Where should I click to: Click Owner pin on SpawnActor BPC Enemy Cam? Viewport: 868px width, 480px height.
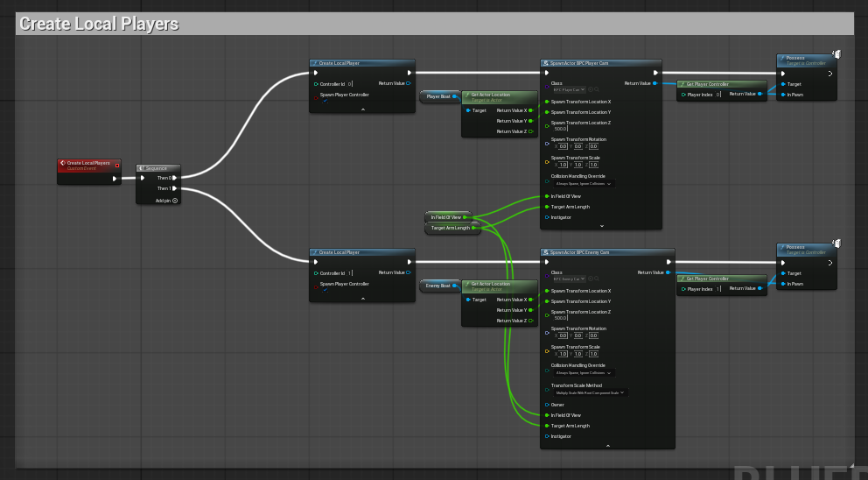click(547, 405)
